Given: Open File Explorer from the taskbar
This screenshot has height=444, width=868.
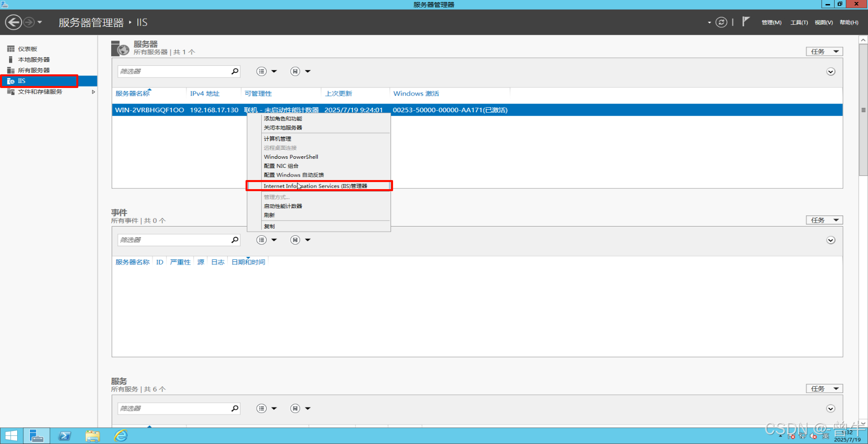Looking at the screenshot, I should tap(92, 435).
